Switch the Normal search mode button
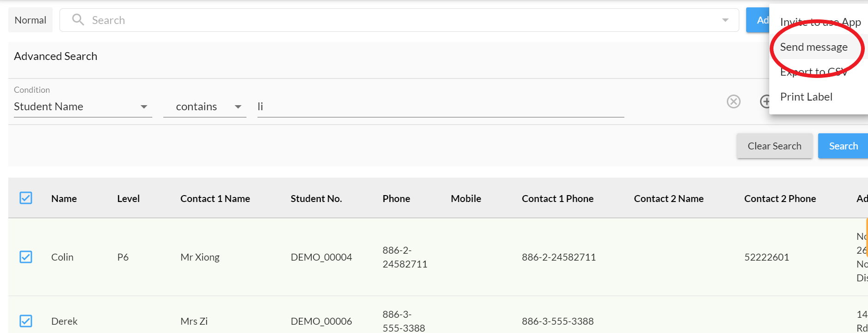This screenshot has height=333, width=868. [30, 20]
